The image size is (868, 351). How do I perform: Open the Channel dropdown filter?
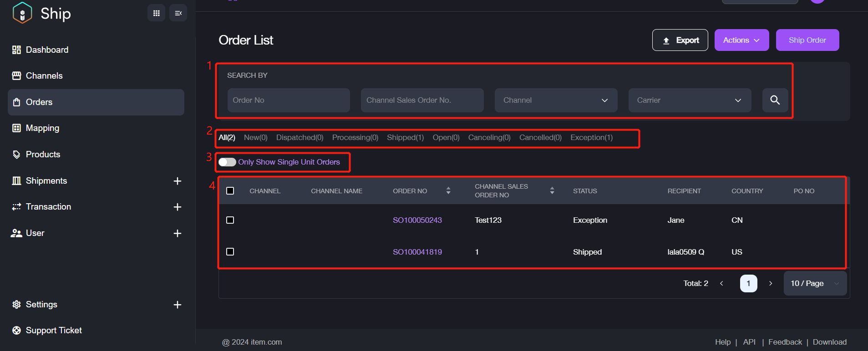pyautogui.click(x=555, y=100)
